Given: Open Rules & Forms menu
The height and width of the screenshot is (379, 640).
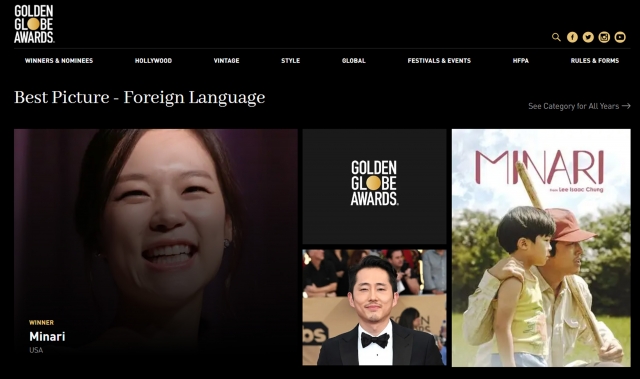Looking at the screenshot, I should tap(595, 61).
